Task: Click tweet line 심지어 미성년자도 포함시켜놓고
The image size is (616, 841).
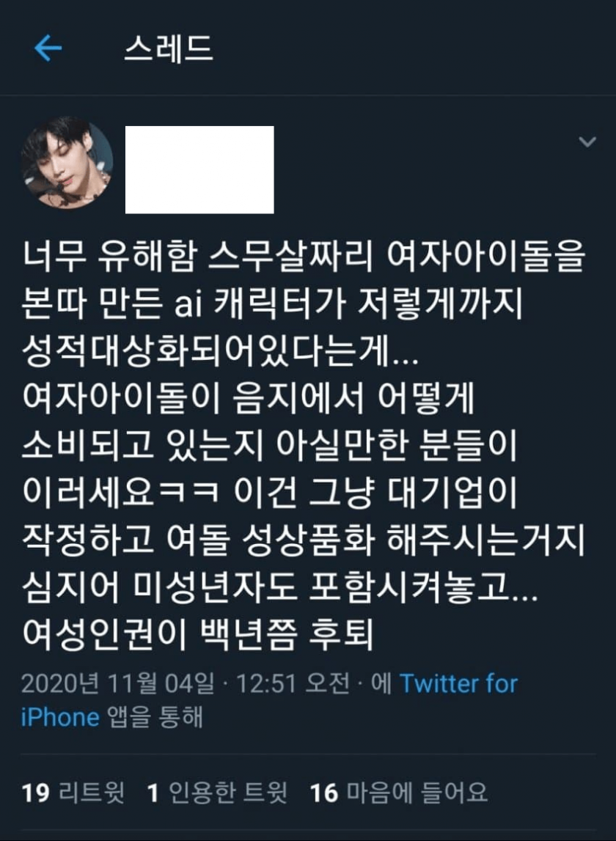Action: point(279,587)
